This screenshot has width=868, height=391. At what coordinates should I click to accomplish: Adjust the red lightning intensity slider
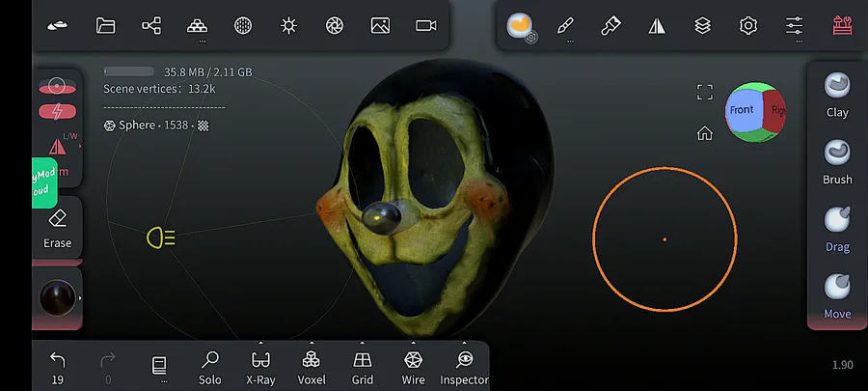pyautogui.click(x=58, y=111)
